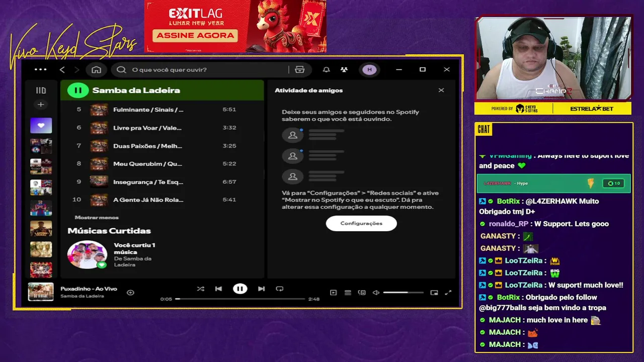Click the first LooTZeiRa username in chat
644x362 pixels.
click(523, 260)
